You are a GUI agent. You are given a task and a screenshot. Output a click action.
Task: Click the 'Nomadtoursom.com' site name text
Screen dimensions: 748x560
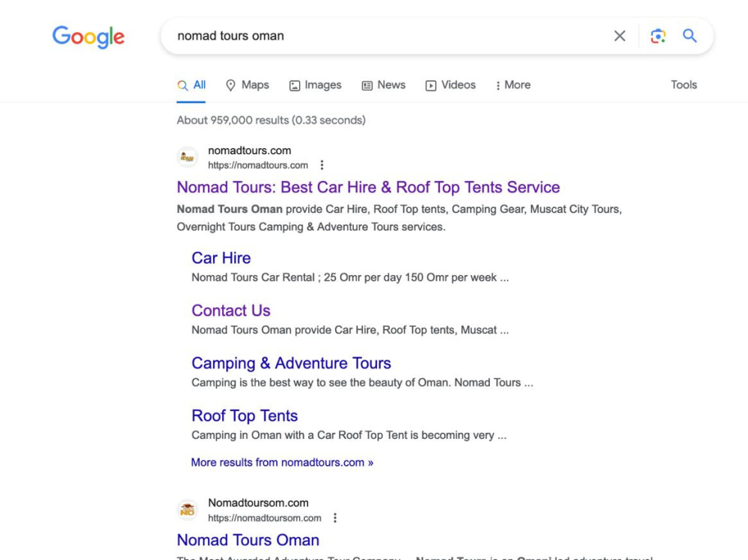click(258, 502)
